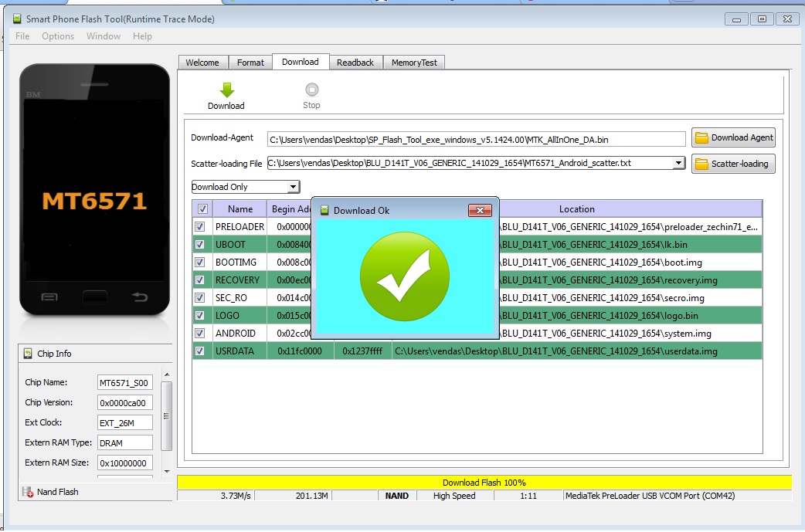Switch to the Welcome tab
Viewport: 805px width, 532px height.
click(202, 63)
